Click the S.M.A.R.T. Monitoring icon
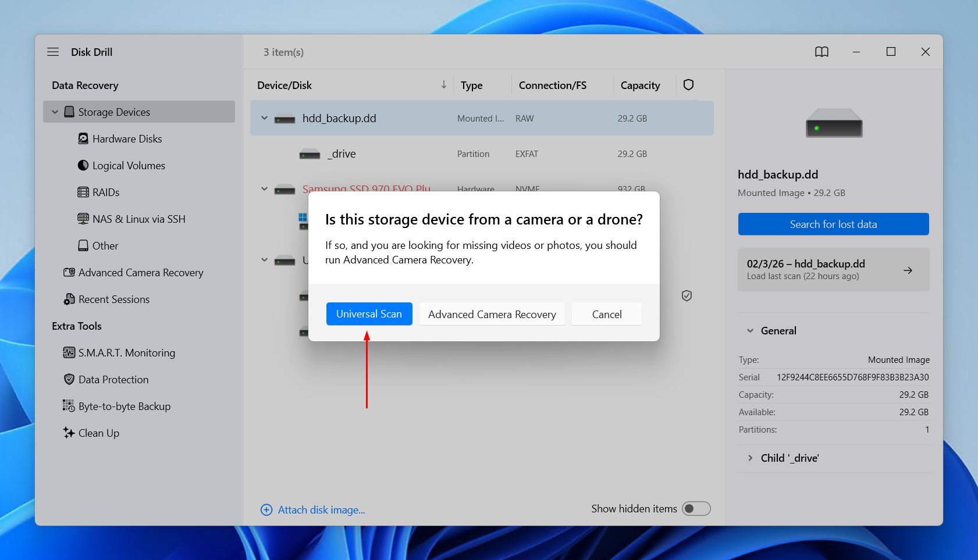This screenshot has width=978, height=560. pos(69,352)
